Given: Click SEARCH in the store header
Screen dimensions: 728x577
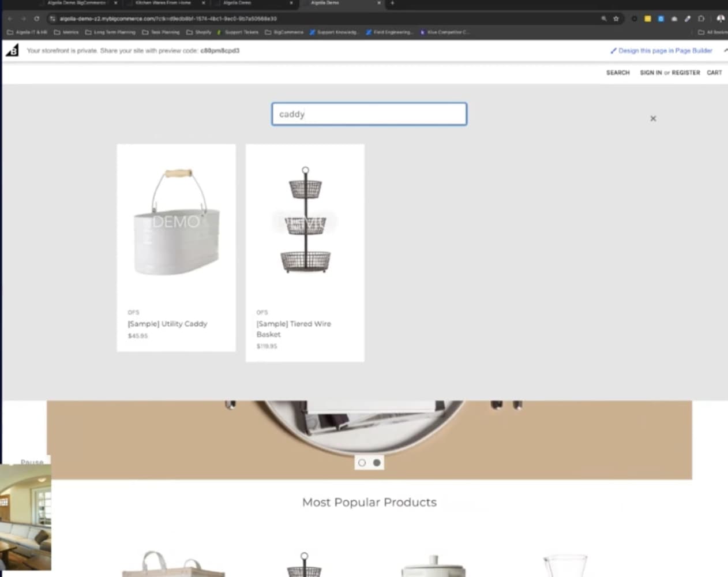Looking at the screenshot, I should pos(618,73).
